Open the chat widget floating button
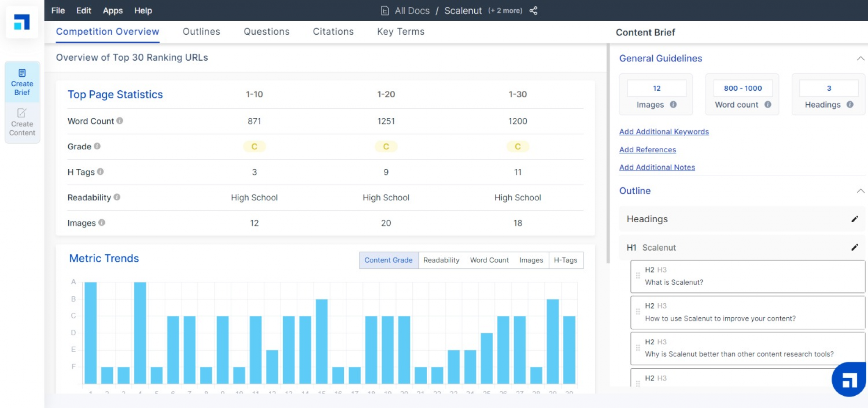The image size is (868, 408). tap(849, 380)
